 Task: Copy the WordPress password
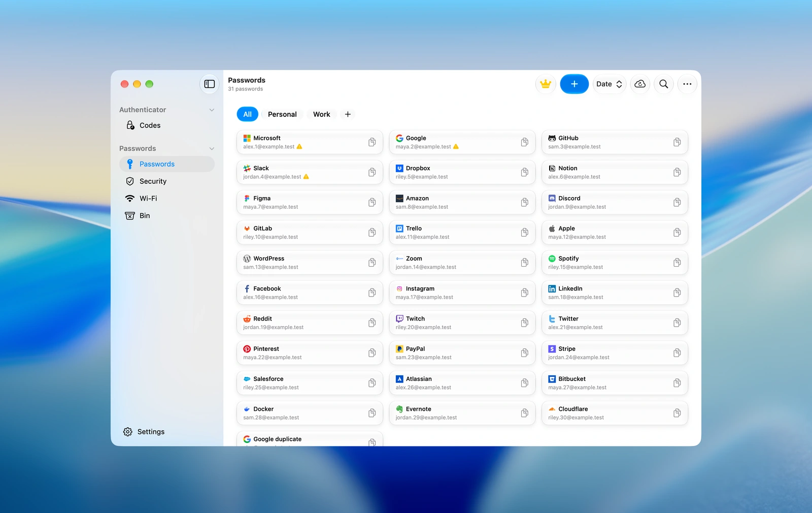tap(372, 263)
